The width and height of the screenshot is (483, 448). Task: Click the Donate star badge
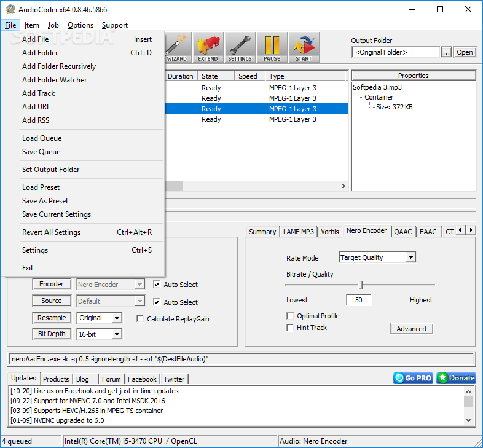pos(456,378)
